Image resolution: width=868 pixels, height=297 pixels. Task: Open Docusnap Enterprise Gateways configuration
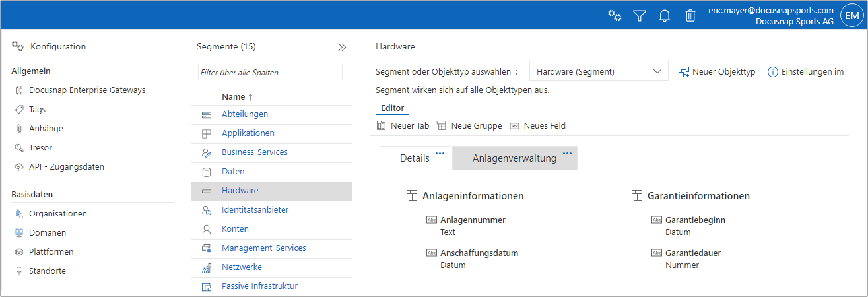click(87, 90)
